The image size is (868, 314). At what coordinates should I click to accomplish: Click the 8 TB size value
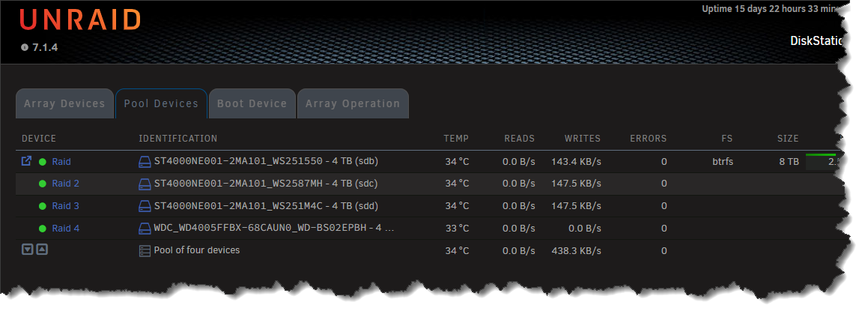pos(789,162)
